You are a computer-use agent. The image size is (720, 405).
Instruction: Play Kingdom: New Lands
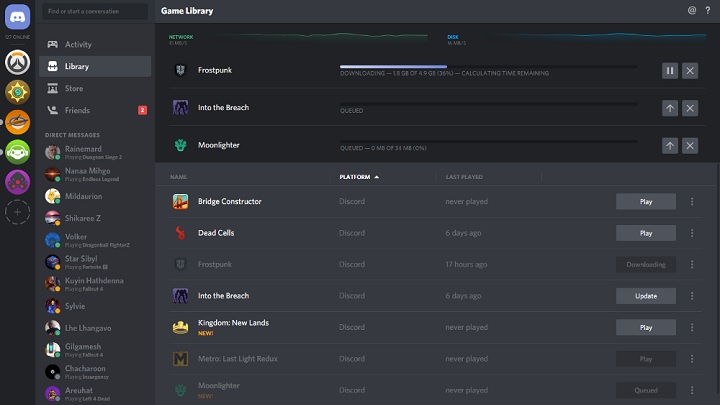pyautogui.click(x=646, y=327)
